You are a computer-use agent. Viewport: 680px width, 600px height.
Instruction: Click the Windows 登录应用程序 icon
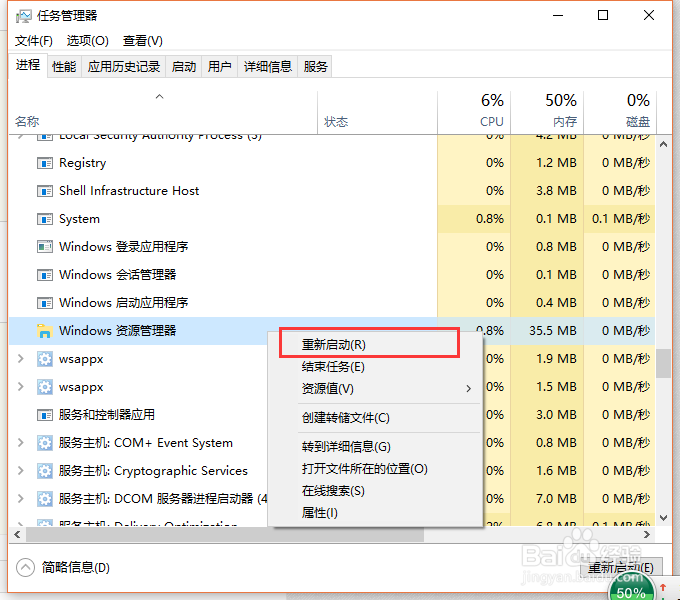[x=45, y=247]
